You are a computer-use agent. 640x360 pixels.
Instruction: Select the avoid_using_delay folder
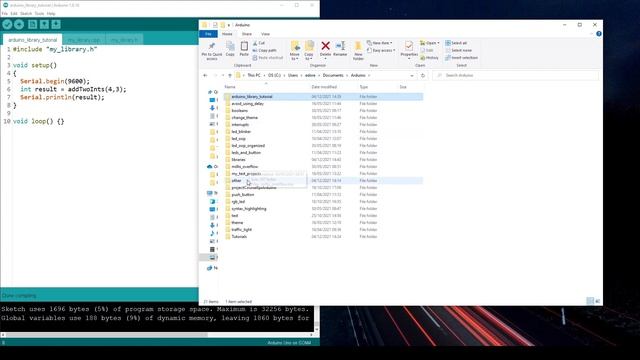click(x=247, y=104)
